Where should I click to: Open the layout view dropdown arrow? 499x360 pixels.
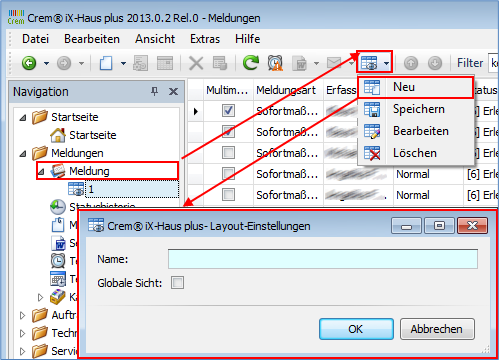point(386,63)
